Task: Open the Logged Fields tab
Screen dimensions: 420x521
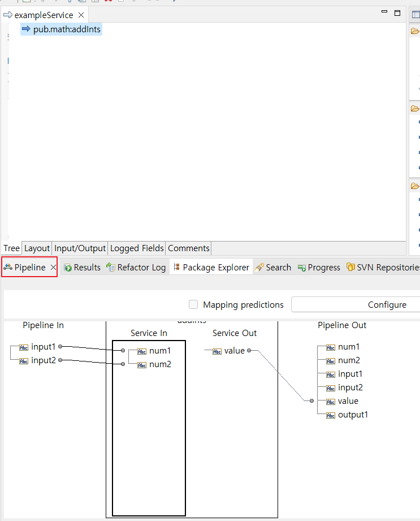Action: tap(137, 248)
